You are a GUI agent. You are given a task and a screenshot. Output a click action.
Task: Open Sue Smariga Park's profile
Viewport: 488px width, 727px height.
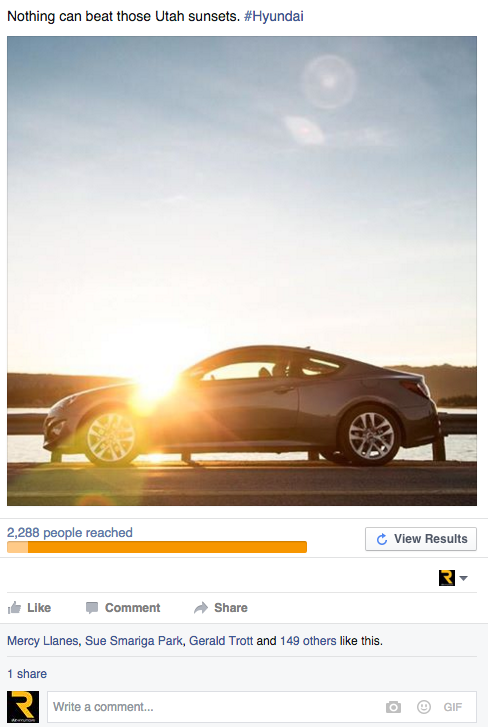[x=133, y=641]
